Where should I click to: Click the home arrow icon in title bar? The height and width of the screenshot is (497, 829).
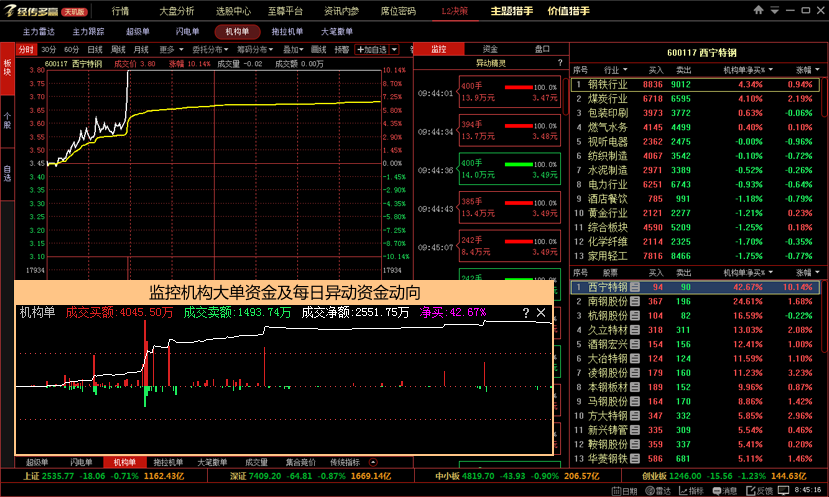[759, 10]
